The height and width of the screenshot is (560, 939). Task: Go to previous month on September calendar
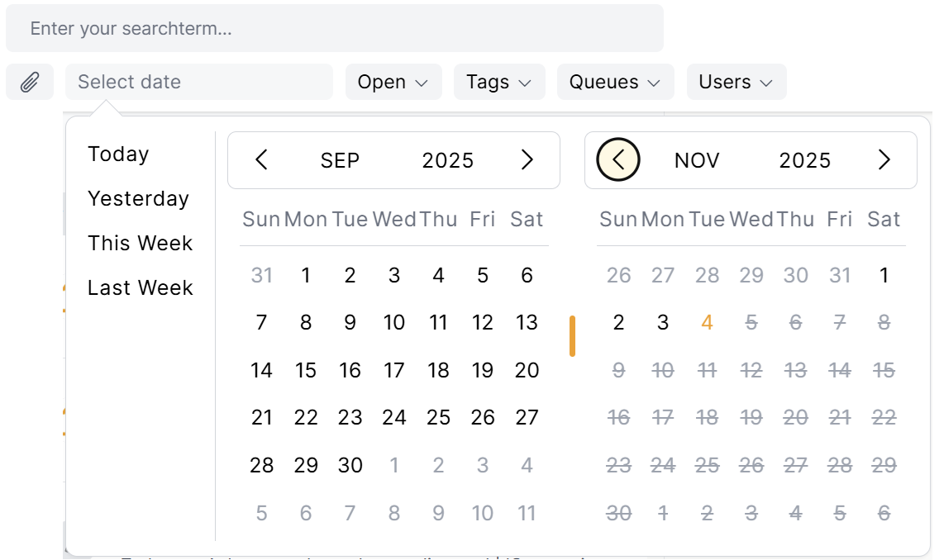click(262, 160)
